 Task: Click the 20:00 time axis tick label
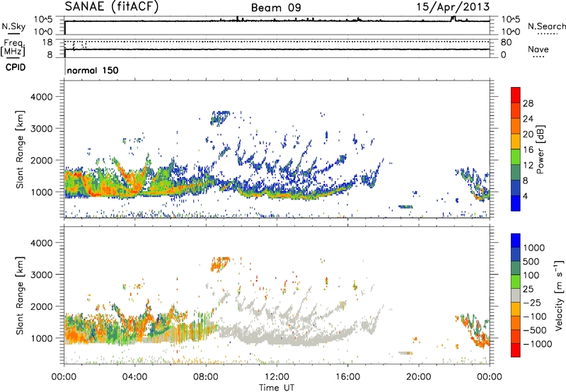point(419,377)
